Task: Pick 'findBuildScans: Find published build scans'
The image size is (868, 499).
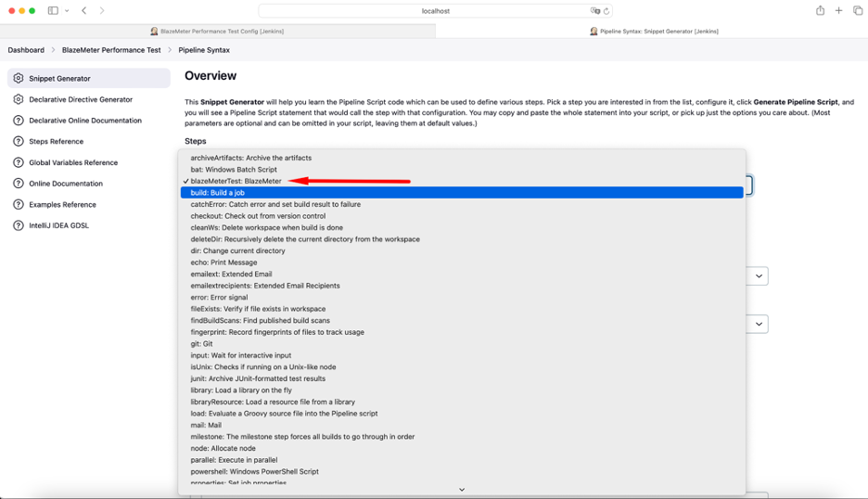Action: pyautogui.click(x=462, y=321)
